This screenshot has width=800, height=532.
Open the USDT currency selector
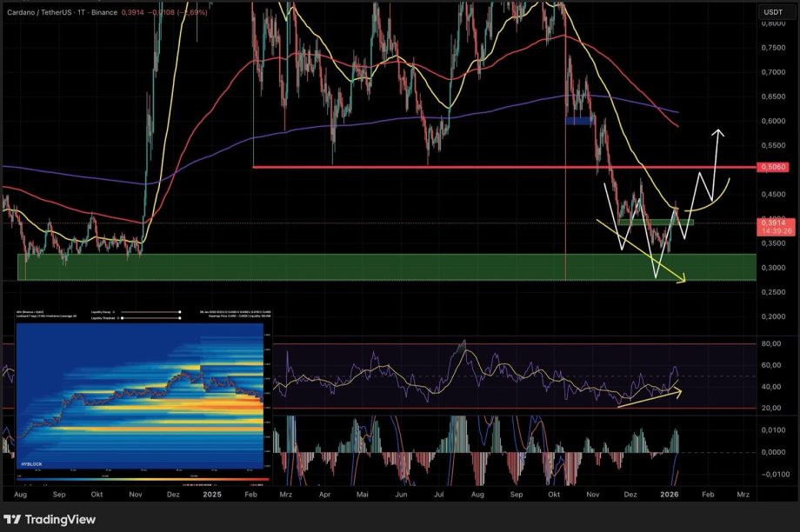click(772, 11)
